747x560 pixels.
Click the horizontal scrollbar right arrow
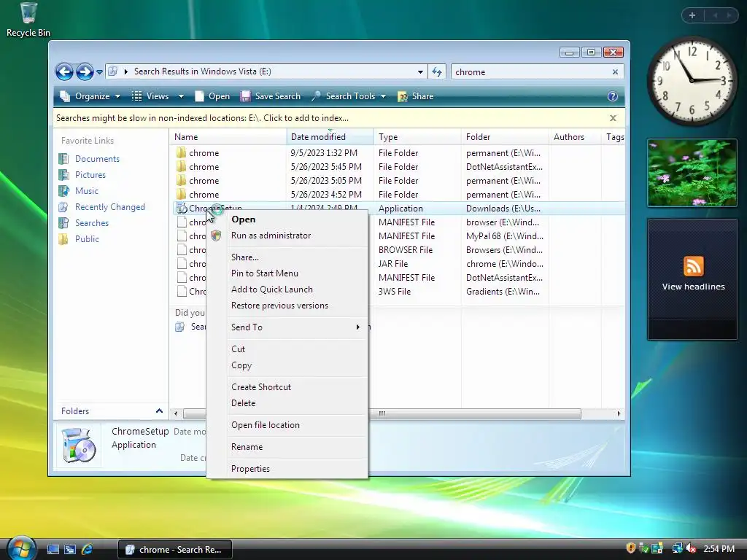619,413
